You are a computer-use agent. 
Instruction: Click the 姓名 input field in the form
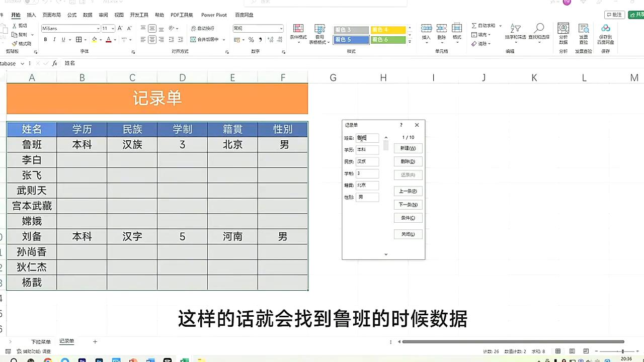point(367,138)
